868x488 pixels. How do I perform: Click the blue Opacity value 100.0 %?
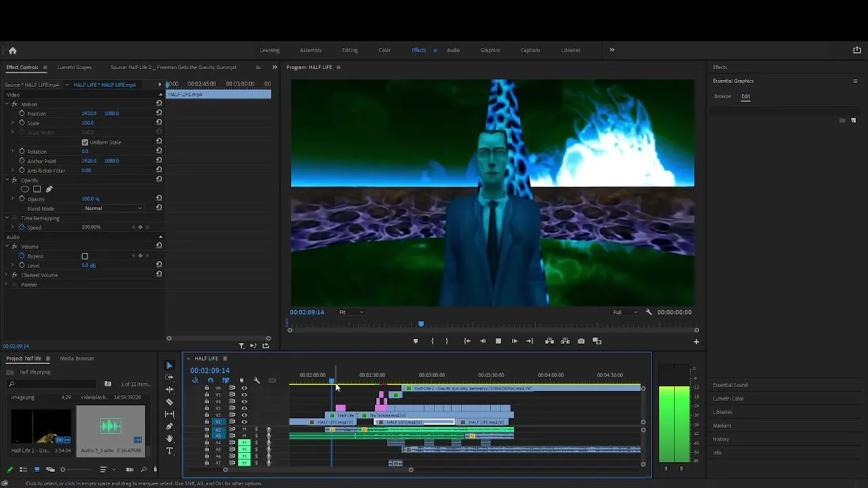coord(90,199)
